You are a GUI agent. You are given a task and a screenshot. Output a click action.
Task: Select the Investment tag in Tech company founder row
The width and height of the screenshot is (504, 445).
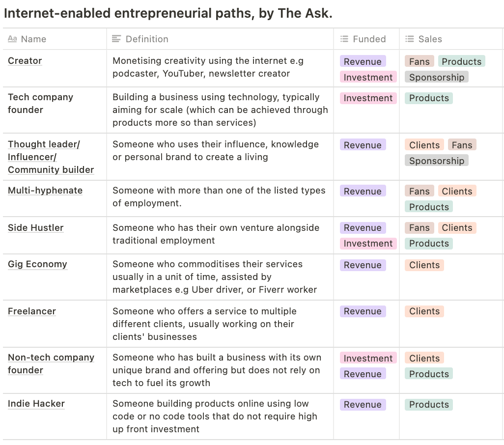click(367, 98)
